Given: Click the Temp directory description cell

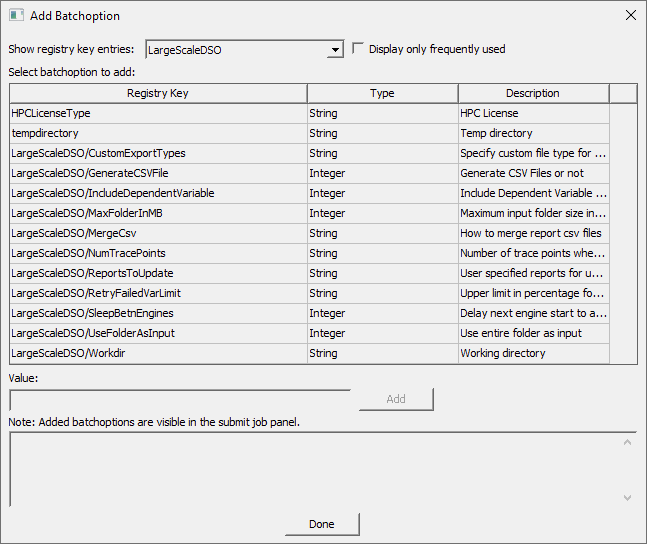Looking at the screenshot, I should pyautogui.click(x=534, y=133).
